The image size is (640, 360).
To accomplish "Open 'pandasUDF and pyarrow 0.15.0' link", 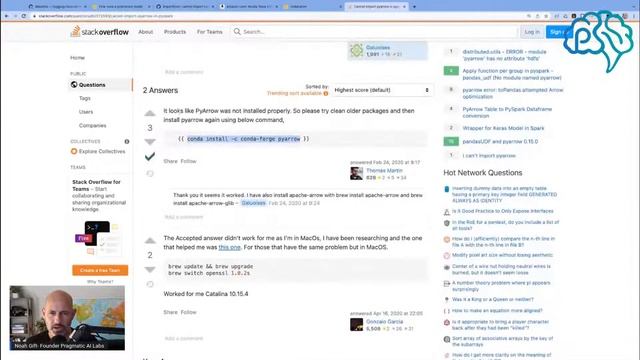I will (x=500, y=142).
